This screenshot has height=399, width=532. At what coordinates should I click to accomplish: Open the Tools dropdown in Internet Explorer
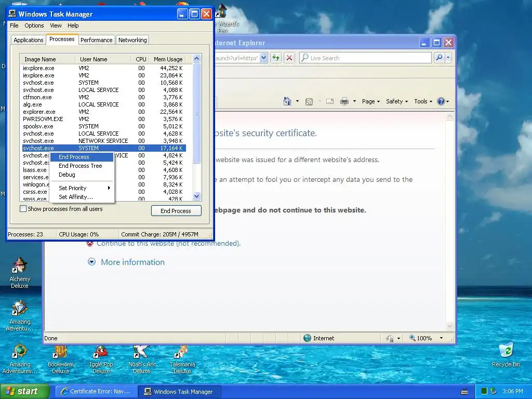click(423, 101)
